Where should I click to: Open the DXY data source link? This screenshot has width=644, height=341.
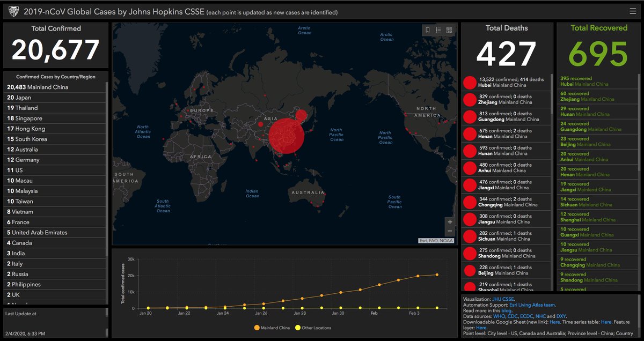click(560, 316)
